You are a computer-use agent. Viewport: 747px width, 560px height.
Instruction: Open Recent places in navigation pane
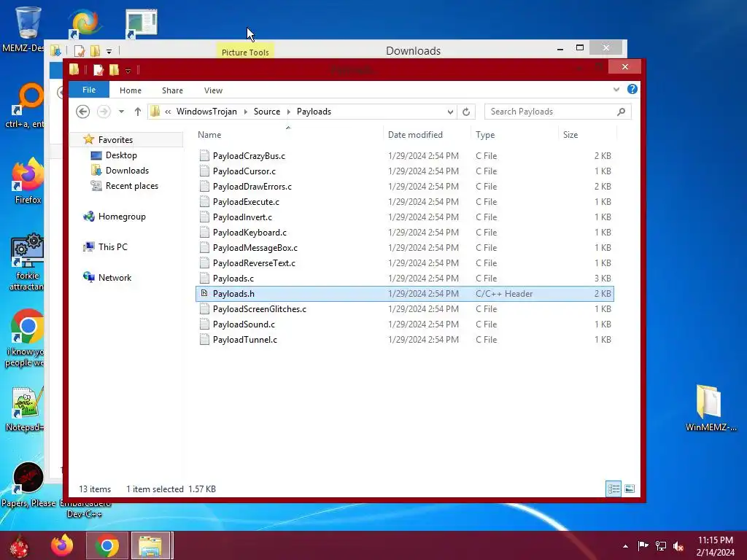(131, 186)
